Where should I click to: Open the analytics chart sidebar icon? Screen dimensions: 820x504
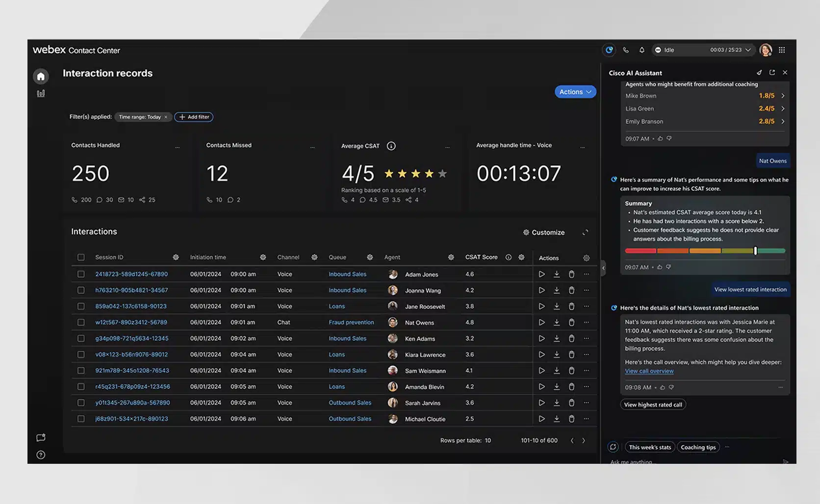[41, 93]
